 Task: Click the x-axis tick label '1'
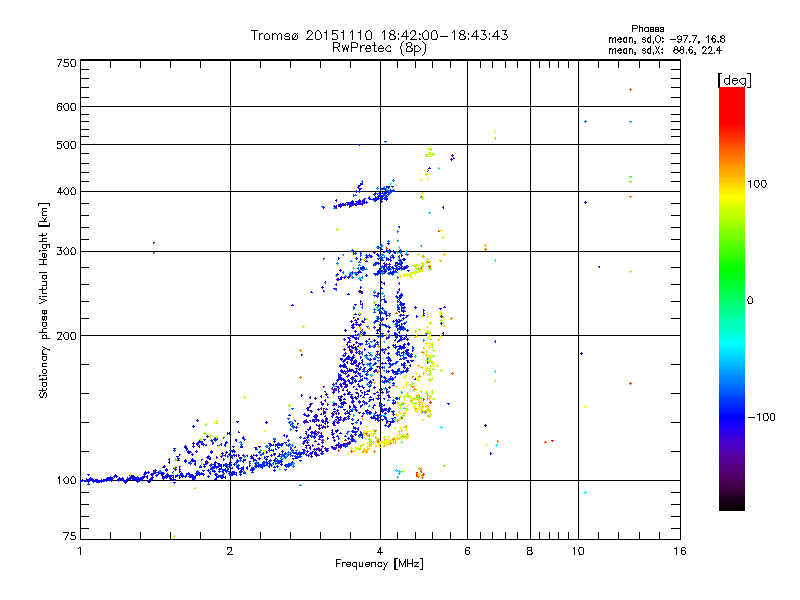pyautogui.click(x=80, y=551)
